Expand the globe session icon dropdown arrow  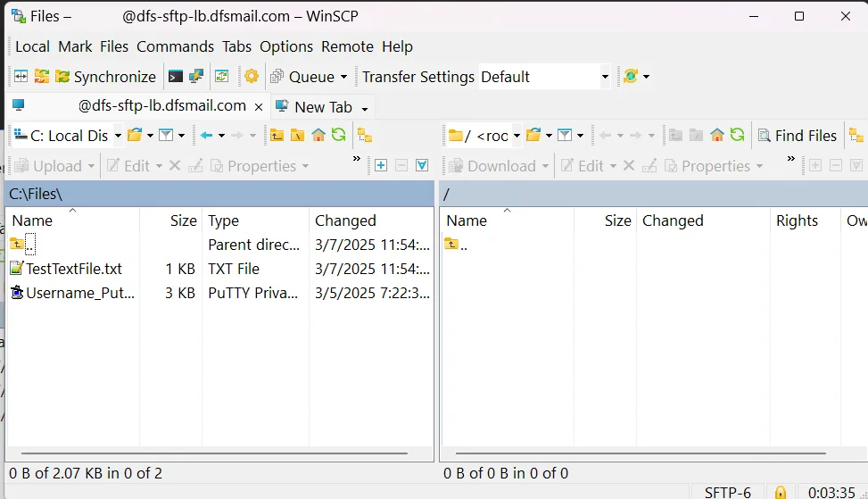pyautogui.click(x=646, y=77)
